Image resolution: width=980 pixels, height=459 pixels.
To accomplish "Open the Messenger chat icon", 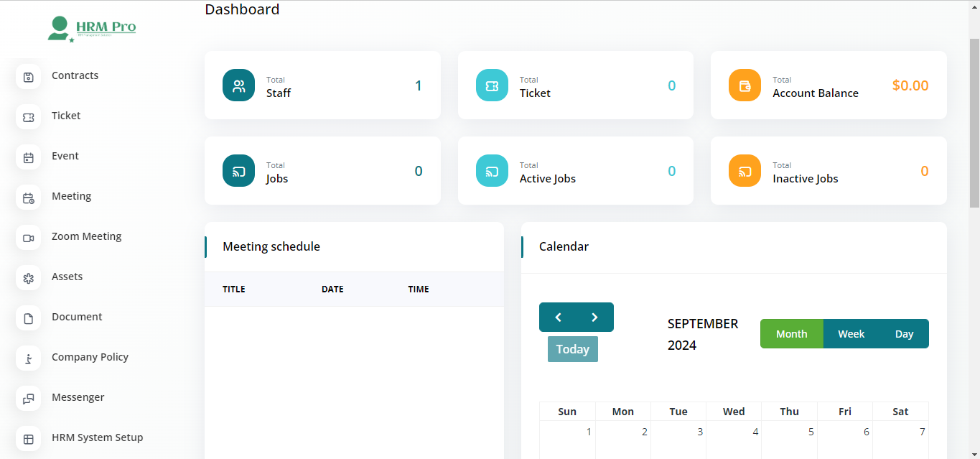I will tap(29, 398).
